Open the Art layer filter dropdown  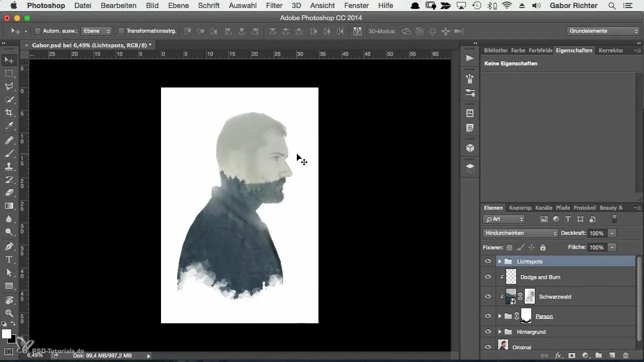[x=504, y=219]
